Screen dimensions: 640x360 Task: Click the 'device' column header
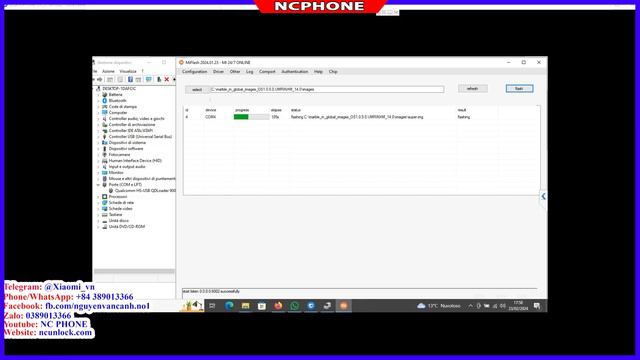(x=211, y=110)
